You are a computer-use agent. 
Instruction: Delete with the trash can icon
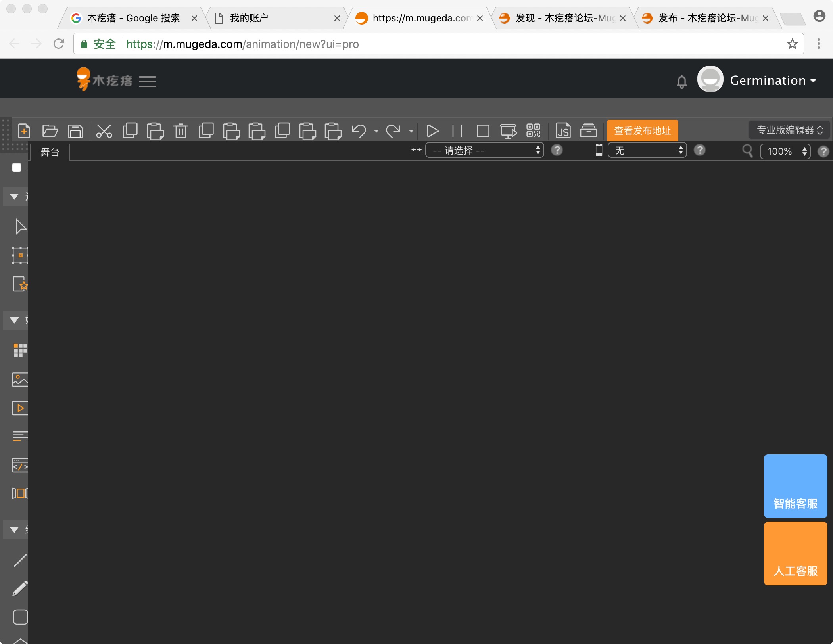[x=181, y=131]
